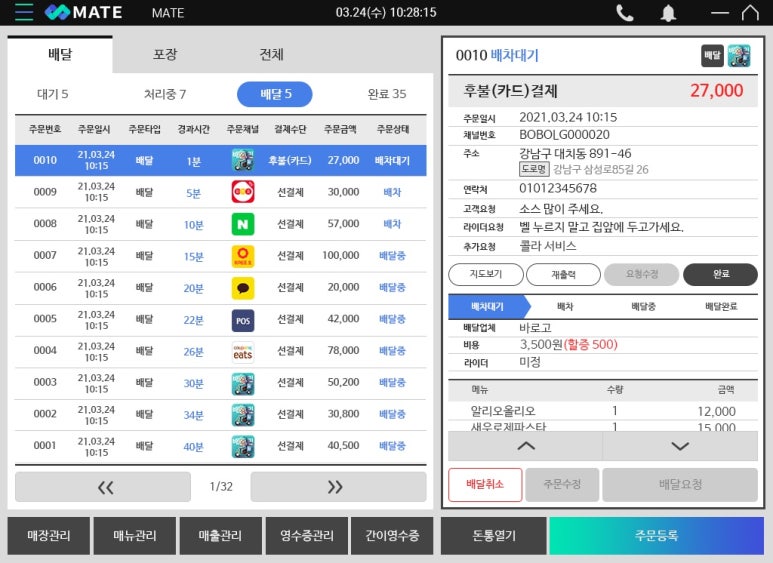Select order number 0009
773x563 pixels.
(x=45, y=192)
